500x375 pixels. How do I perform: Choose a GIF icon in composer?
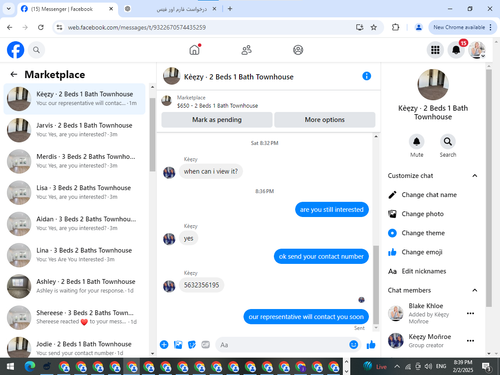(206, 345)
